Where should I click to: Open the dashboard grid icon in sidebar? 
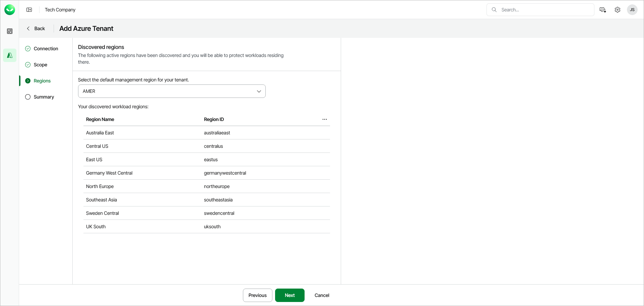click(10, 31)
